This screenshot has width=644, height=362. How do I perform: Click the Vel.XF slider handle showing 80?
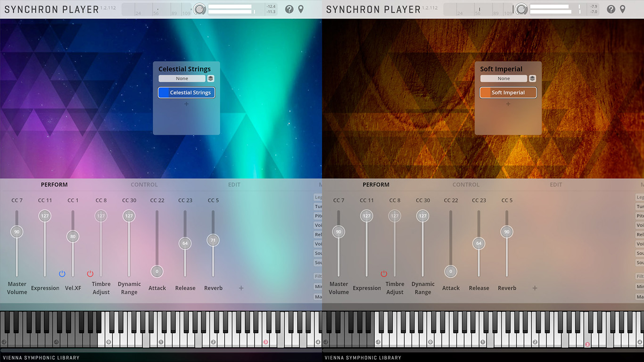[x=73, y=237]
